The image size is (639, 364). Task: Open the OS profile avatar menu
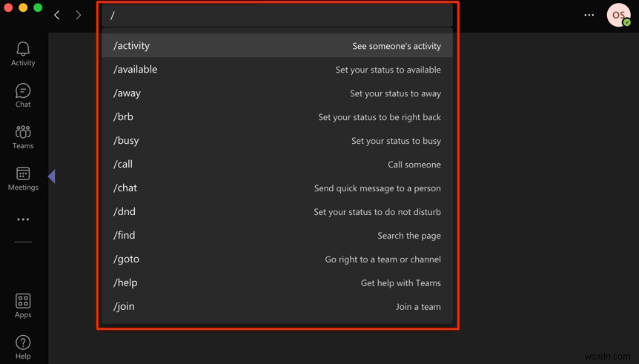618,15
